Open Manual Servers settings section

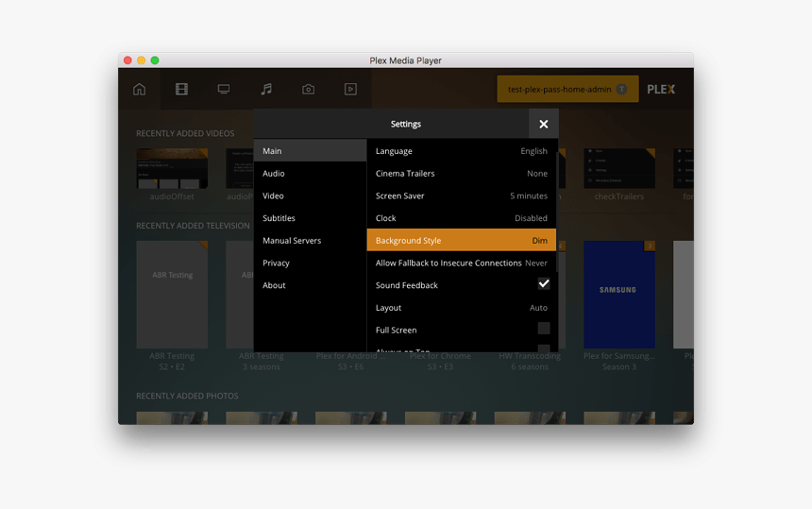pyautogui.click(x=292, y=241)
